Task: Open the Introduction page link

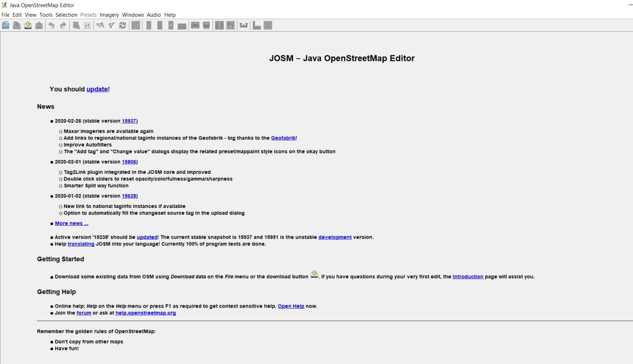Action: (468, 277)
